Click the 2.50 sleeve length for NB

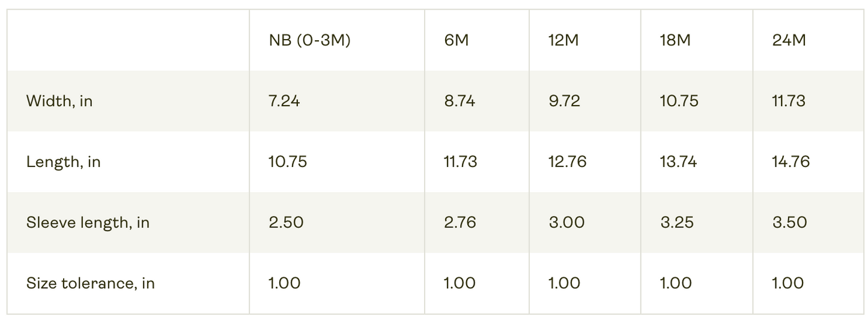point(286,222)
